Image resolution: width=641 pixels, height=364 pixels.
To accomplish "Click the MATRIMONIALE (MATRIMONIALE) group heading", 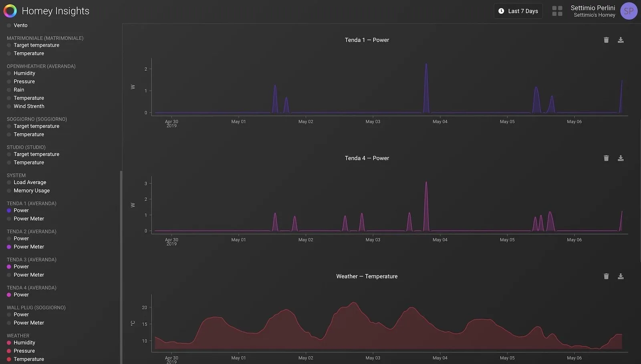I will (x=45, y=38).
